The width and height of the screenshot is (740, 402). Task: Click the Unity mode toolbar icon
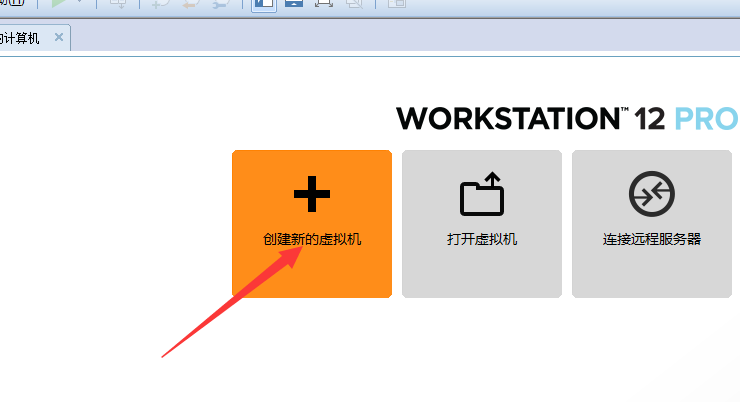[x=354, y=3]
